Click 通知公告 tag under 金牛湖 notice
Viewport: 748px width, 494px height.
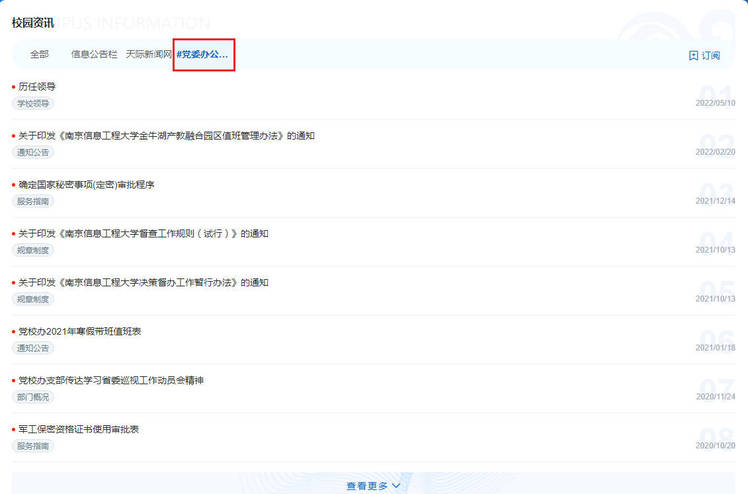[33, 152]
